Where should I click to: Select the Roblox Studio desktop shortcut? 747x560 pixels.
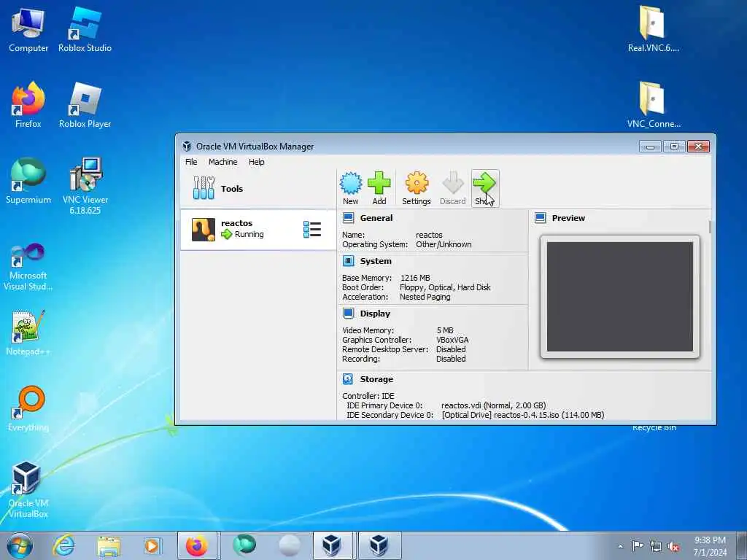click(85, 31)
